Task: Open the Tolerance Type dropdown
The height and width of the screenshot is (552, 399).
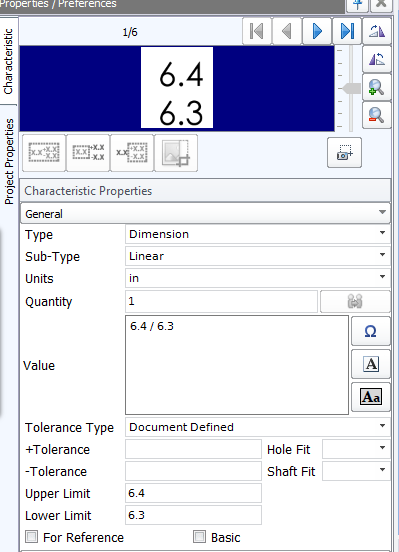Action: (x=258, y=427)
